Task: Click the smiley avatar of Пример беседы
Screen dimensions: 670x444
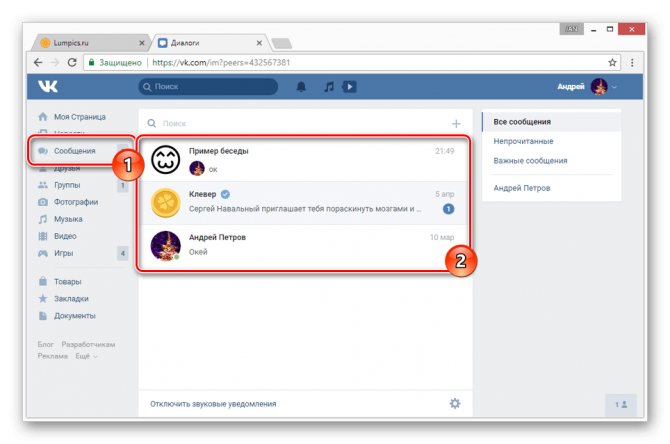Action: click(x=166, y=159)
